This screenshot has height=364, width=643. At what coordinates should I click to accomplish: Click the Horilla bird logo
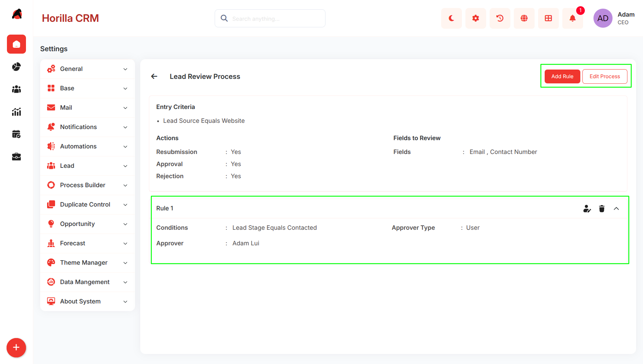17,14
